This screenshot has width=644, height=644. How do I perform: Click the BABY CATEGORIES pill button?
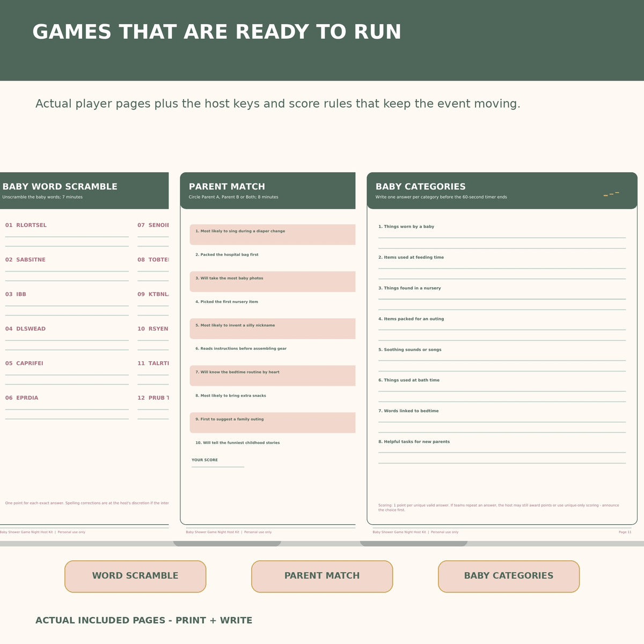click(509, 576)
